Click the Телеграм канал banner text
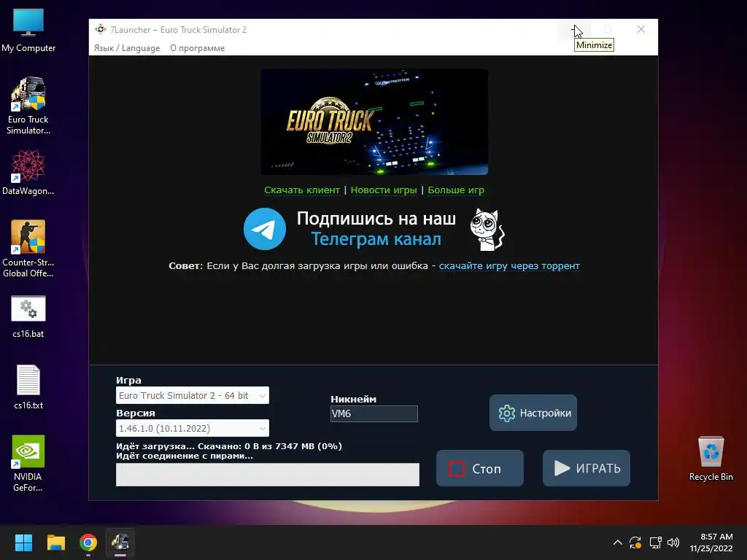This screenshot has height=560, width=747. (376, 239)
